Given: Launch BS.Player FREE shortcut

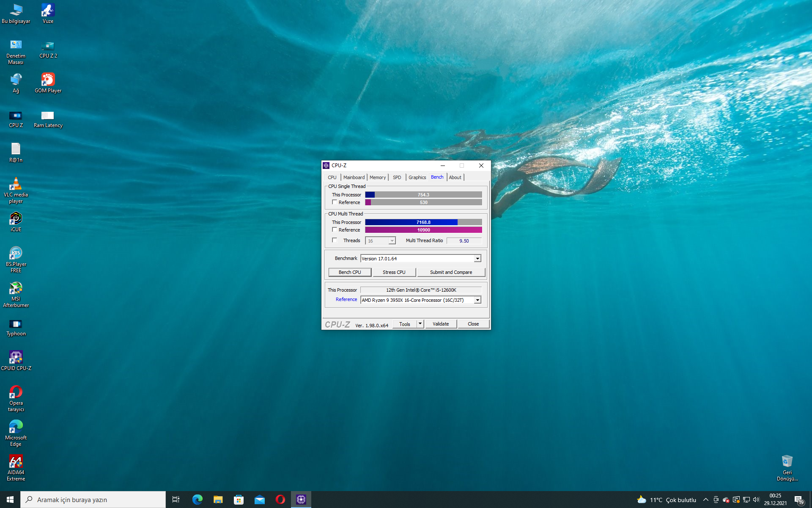Looking at the screenshot, I should [x=16, y=260].
